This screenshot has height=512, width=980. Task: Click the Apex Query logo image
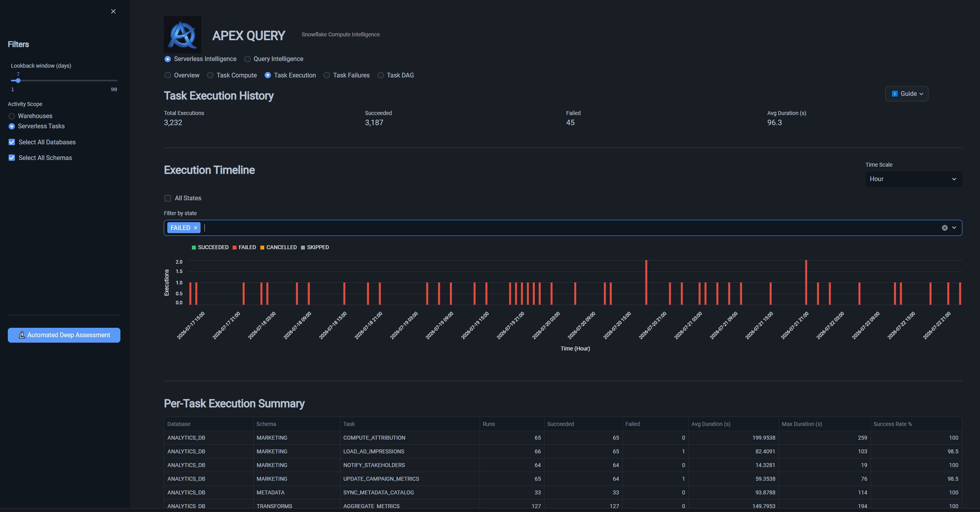pos(183,35)
